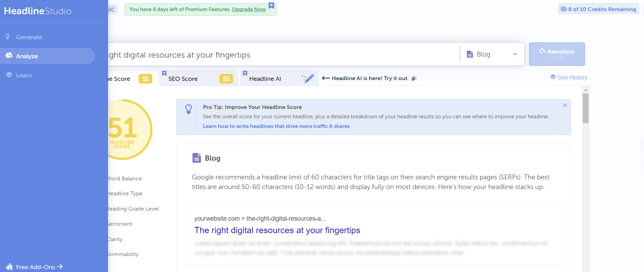Open the Blog content type dropdown
The image size is (644, 272).
[492, 54]
